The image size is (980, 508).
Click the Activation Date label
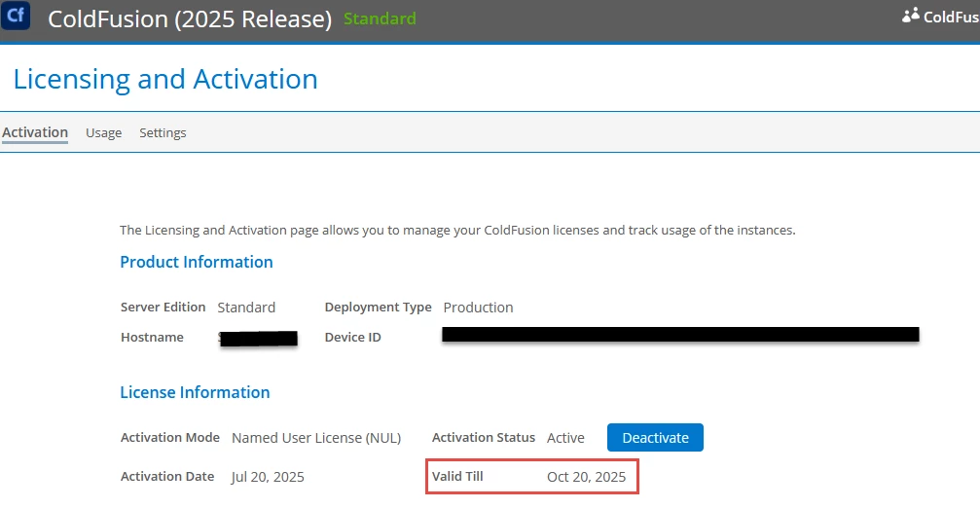click(x=167, y=476)
